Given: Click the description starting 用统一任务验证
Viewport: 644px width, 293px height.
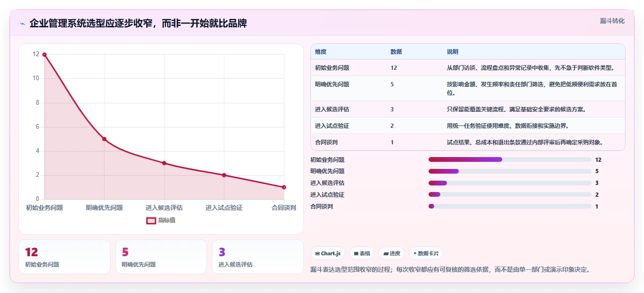Looking at the screenshot, I should coord(508,126).
